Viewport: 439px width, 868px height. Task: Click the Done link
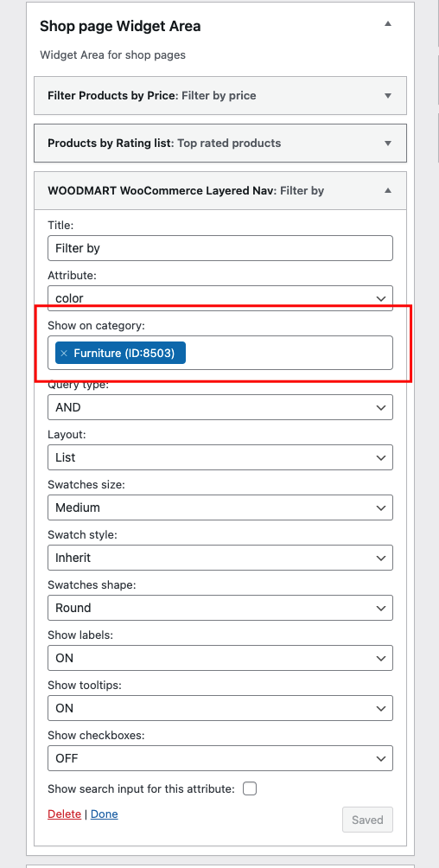[x=104, y=814]
